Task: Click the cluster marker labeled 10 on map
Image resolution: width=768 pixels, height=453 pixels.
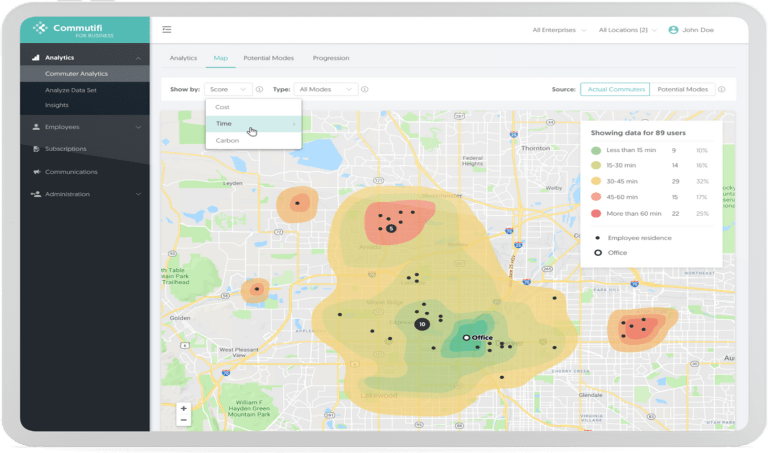Action: (422, 324)
